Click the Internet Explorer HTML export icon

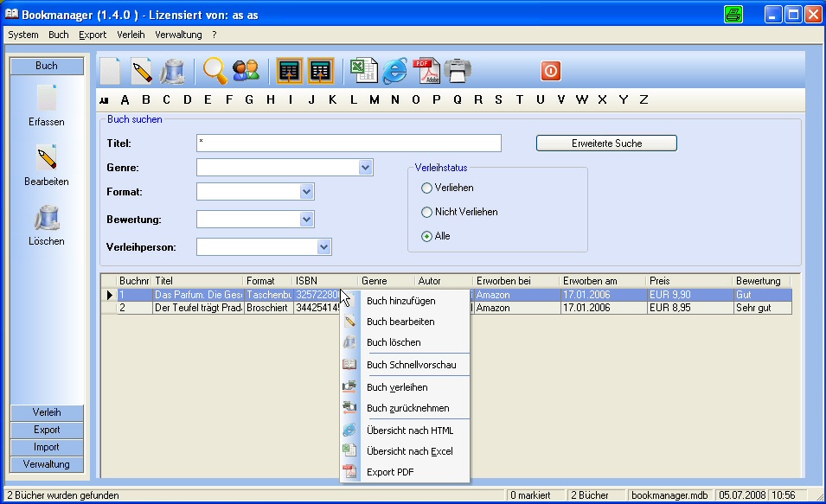[x=395, y=71]
